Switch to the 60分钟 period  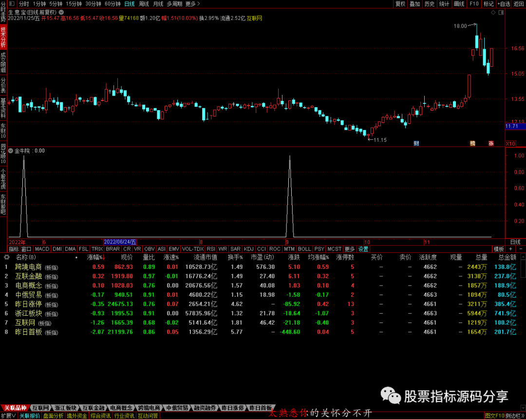coord(113,4)
